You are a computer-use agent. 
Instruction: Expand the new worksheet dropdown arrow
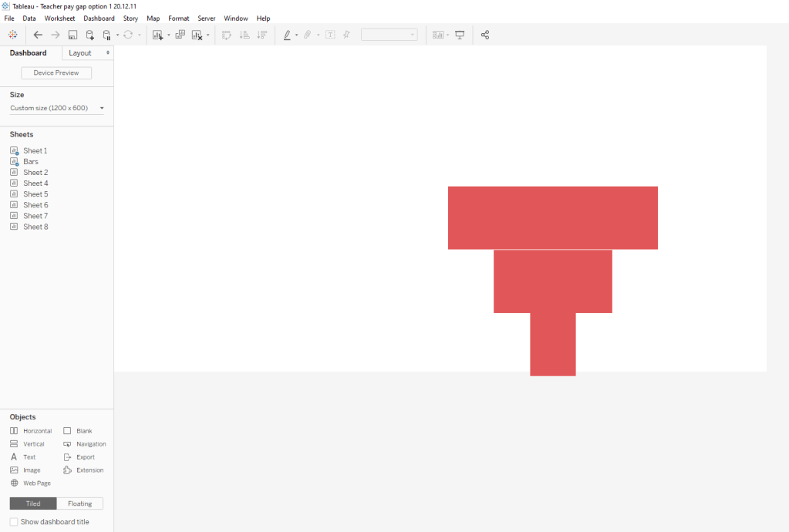pos(169,35)
